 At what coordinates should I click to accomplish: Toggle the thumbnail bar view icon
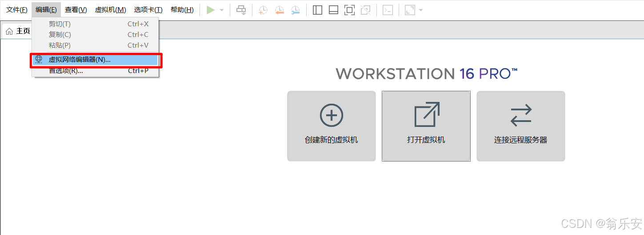(333, 10)
